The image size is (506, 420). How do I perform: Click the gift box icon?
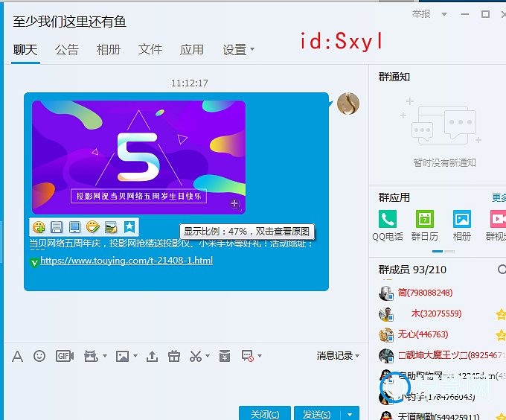tap(174, 357)
